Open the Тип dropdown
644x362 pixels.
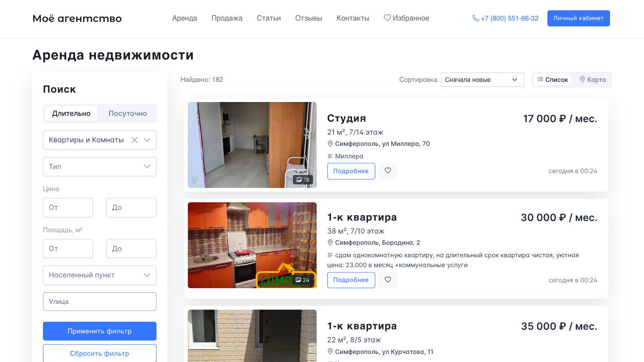100,166
